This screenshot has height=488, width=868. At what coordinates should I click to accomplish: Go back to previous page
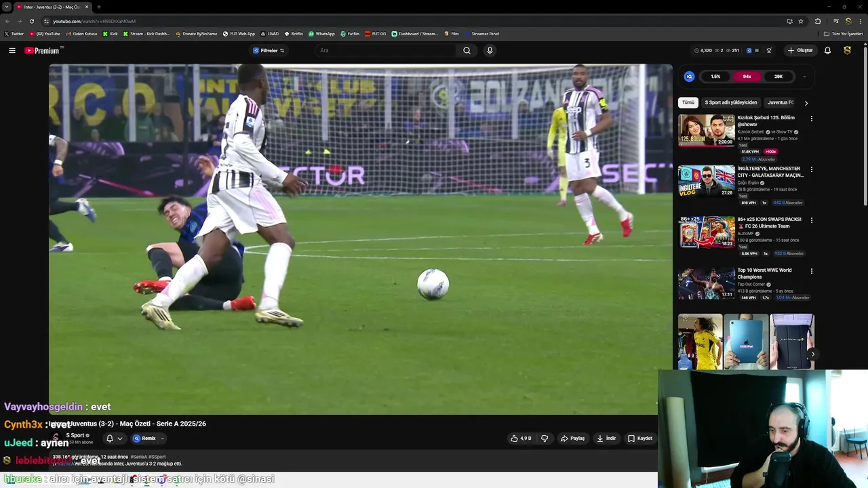point(7,21)
